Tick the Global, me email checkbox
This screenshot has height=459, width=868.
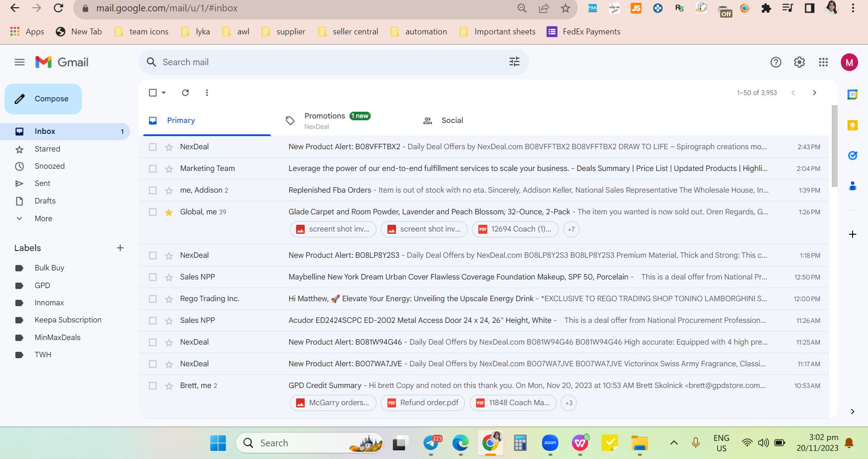point(153,212)
